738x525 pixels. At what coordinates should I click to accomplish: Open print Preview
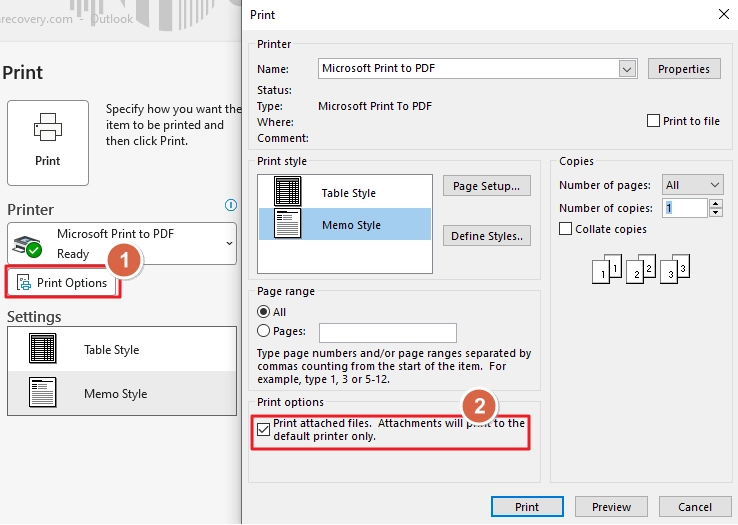(x=611, y=507)
